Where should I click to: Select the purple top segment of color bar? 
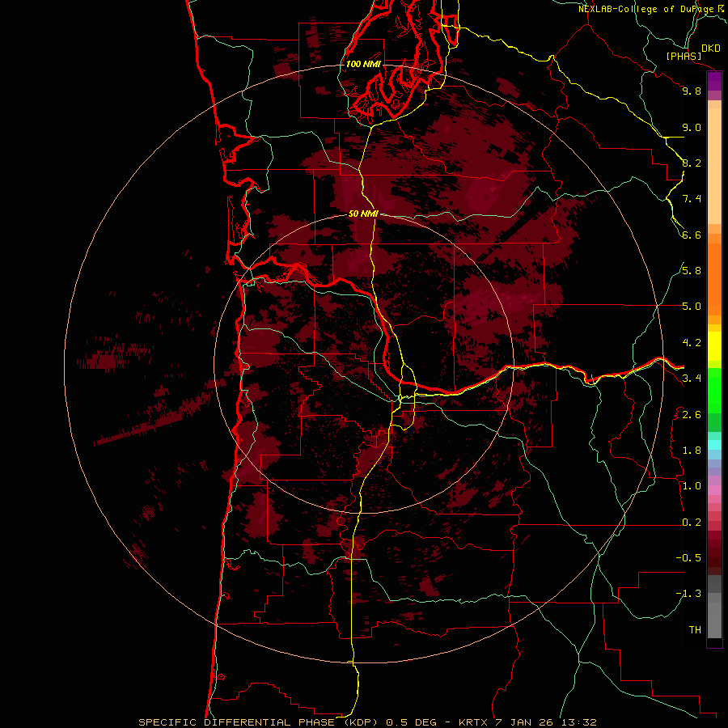(x=714, y=81)
